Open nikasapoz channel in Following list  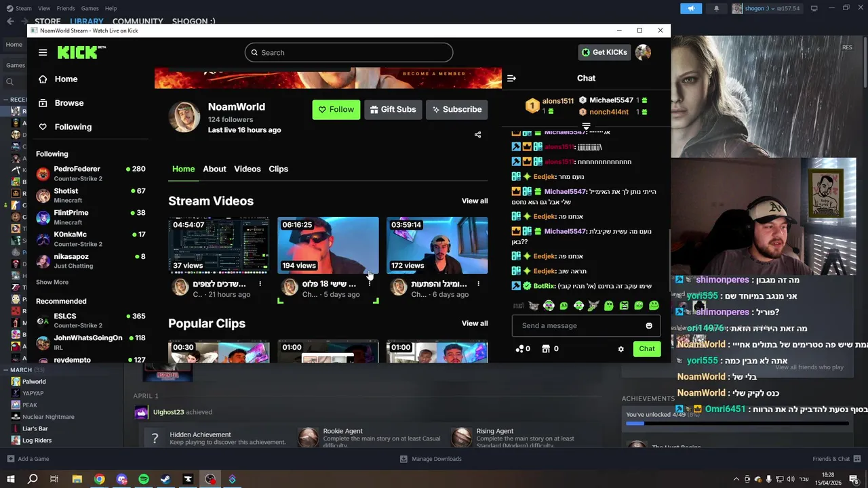[x=91, y=261]
